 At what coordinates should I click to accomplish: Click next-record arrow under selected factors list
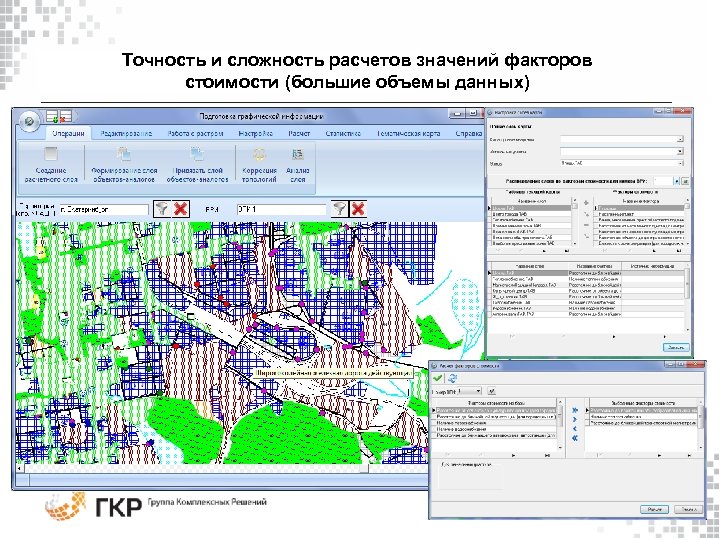coord(659,455)
